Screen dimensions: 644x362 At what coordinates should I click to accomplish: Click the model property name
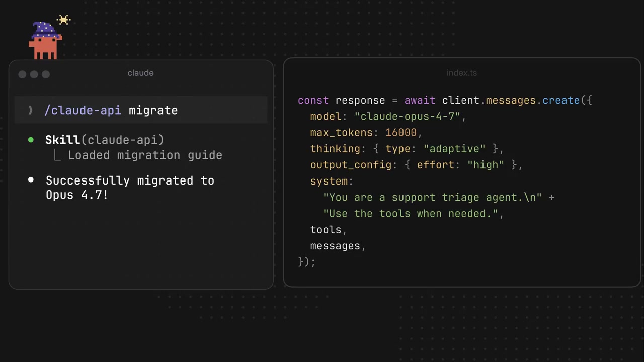[326, 117]
